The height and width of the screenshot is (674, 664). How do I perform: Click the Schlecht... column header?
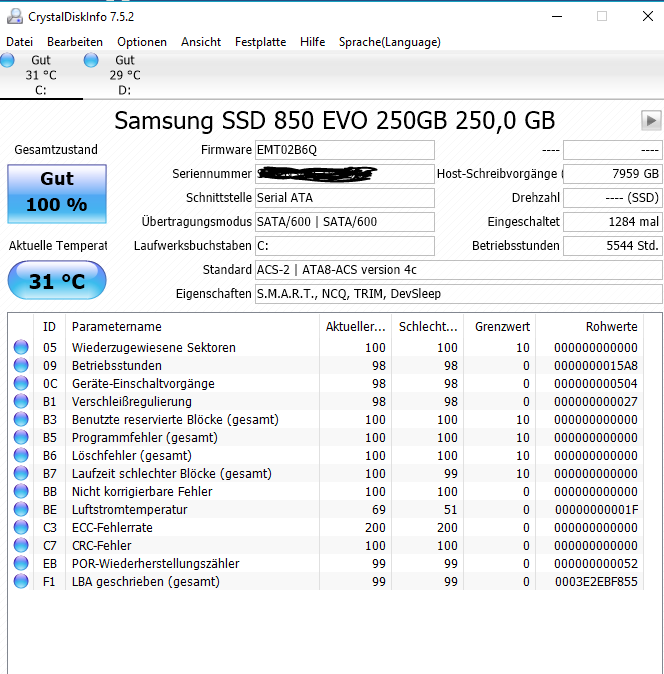(x=428, y=327)
